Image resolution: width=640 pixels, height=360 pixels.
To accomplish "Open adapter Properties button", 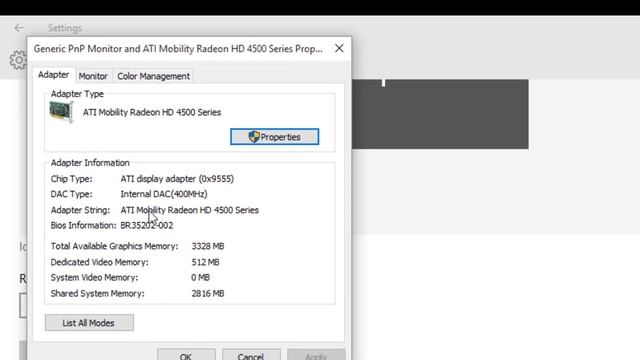I will pyautogui.click(x=274, y=137).
